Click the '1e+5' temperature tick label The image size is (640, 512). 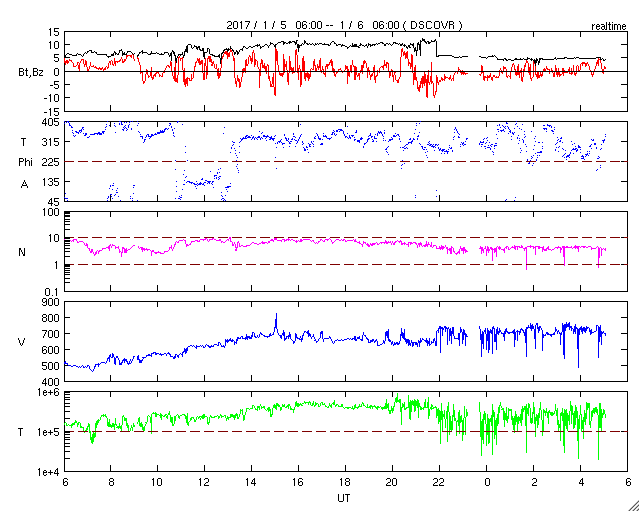[48, 432]
